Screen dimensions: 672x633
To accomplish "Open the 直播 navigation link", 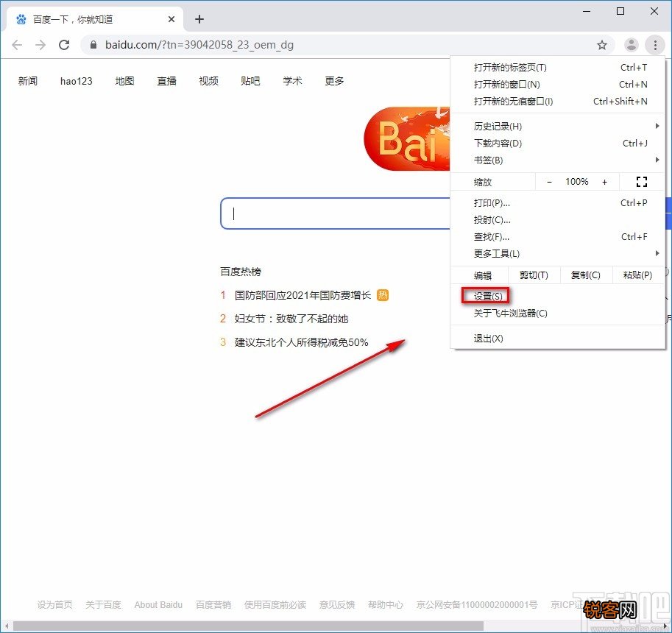I will pos(167,81).
